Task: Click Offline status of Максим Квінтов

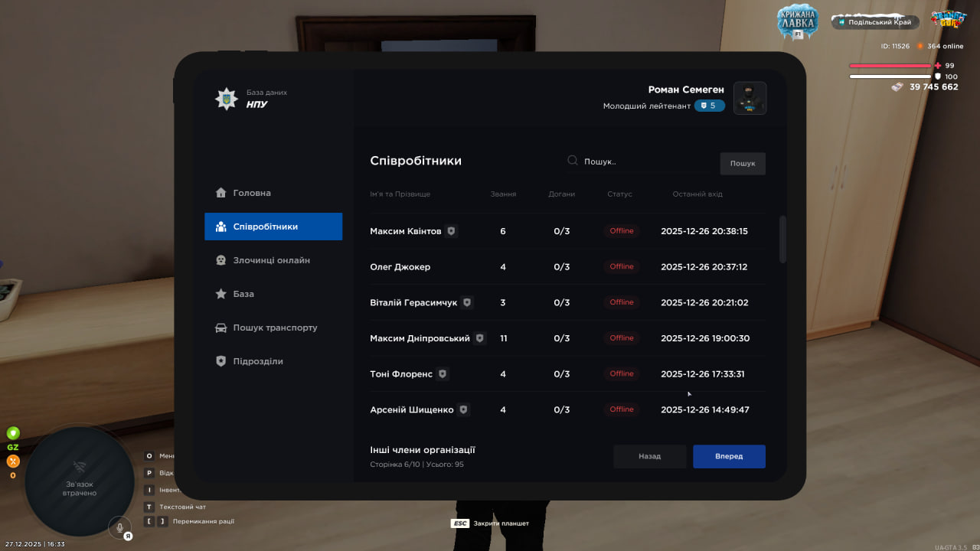Action: point(622,231)
